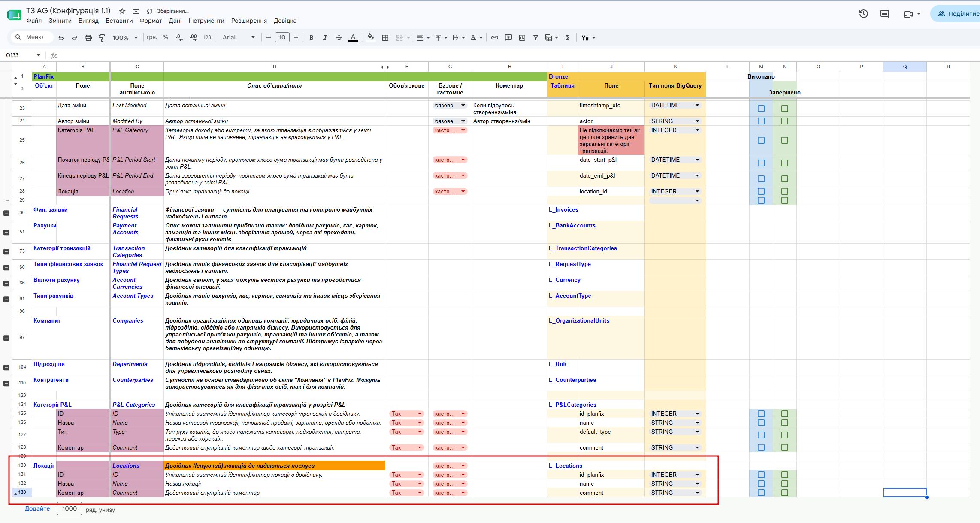Open the L_Invoices table link

click(x=563, y=209)
